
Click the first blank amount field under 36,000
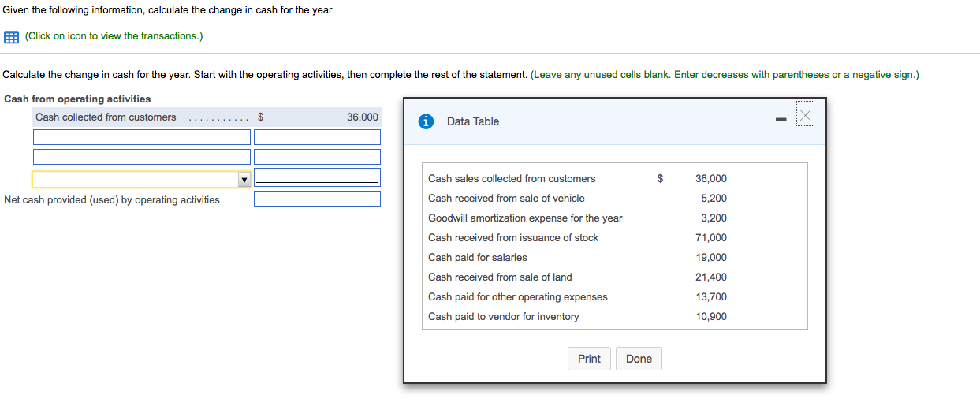pyautogui.click(x=317, y=137)
